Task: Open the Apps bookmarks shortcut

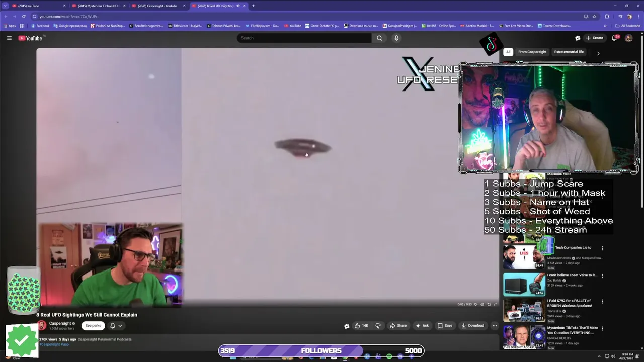Action: [x=9, y=26]
